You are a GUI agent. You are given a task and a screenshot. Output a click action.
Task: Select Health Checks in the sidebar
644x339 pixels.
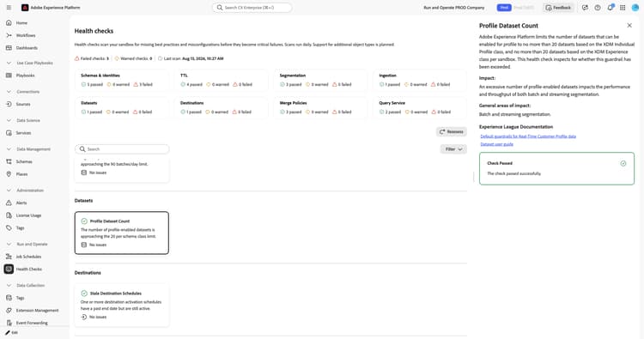[28, 269]
